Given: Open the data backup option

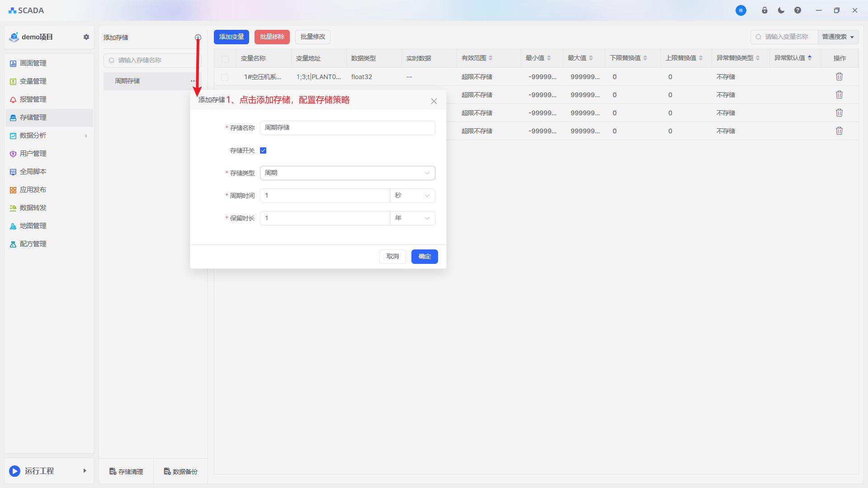Looking at the screenshot, I should click(180, 471).
